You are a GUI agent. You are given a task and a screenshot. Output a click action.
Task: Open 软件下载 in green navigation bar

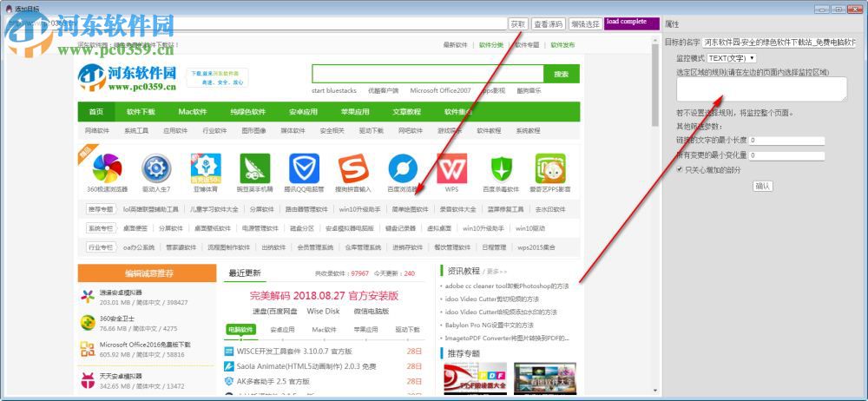(141, 111)
